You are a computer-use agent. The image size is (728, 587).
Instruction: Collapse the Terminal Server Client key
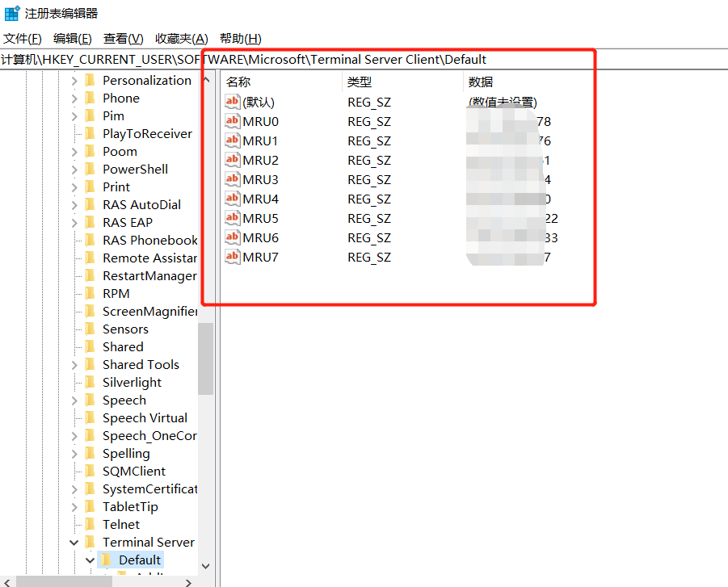[74, 542]
